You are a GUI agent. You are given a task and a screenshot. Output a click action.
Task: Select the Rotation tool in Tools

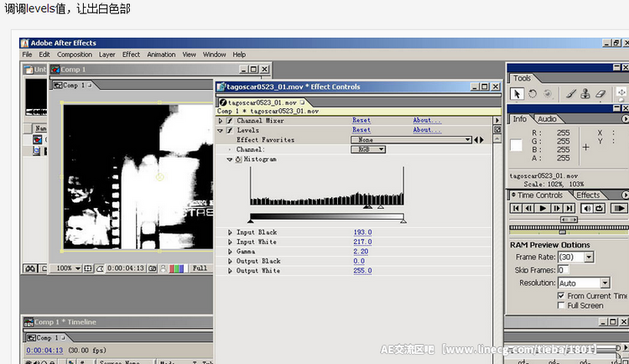[532, 94]
